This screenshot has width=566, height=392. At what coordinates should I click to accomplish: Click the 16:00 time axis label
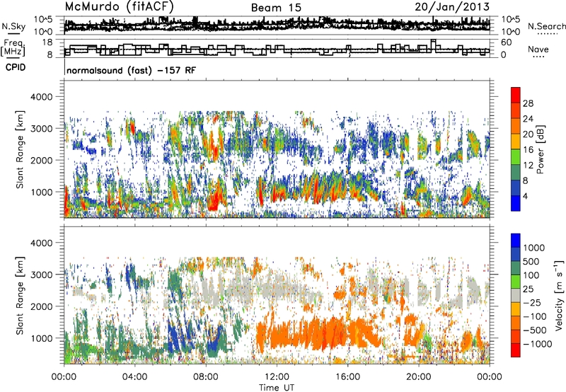(347, 377)
